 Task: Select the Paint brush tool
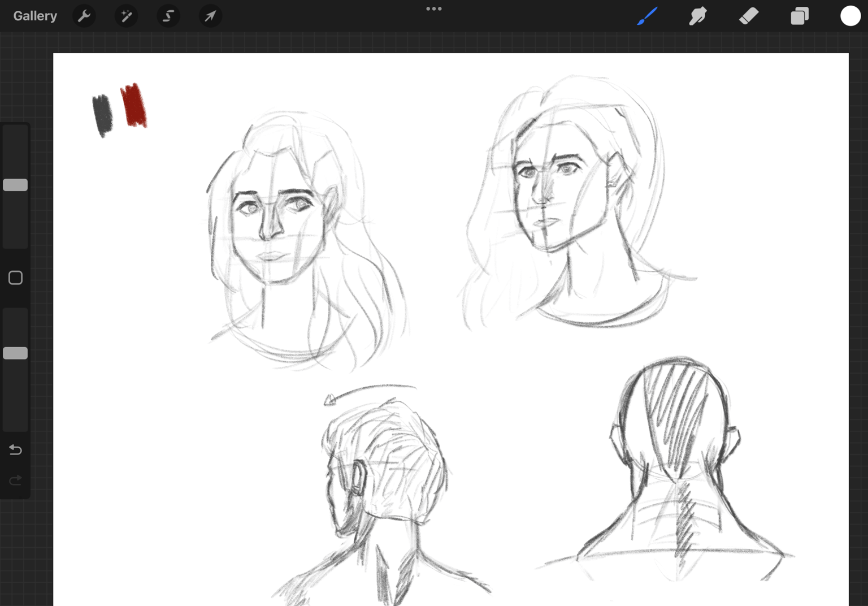(647, 16)
